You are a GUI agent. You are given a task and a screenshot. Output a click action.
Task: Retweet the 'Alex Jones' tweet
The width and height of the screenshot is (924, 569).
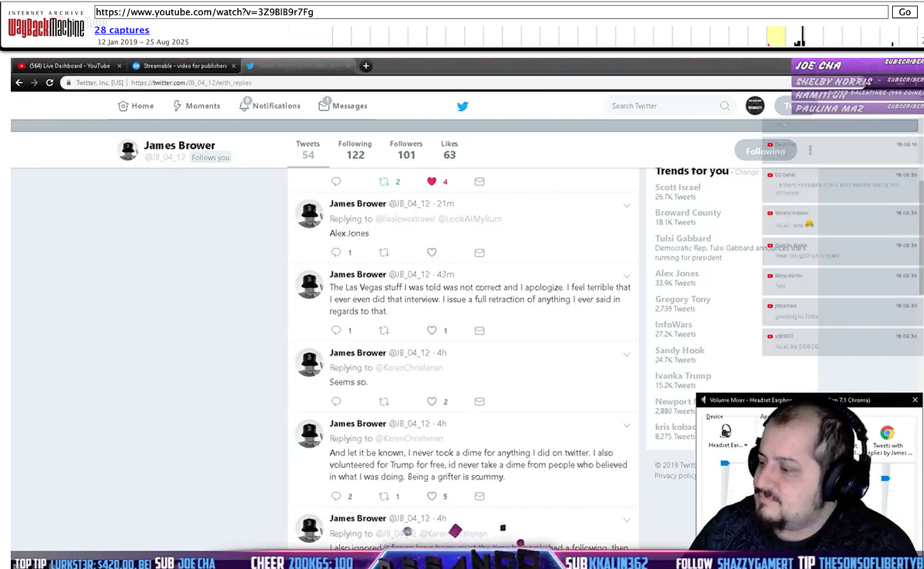tap(384, 252)
